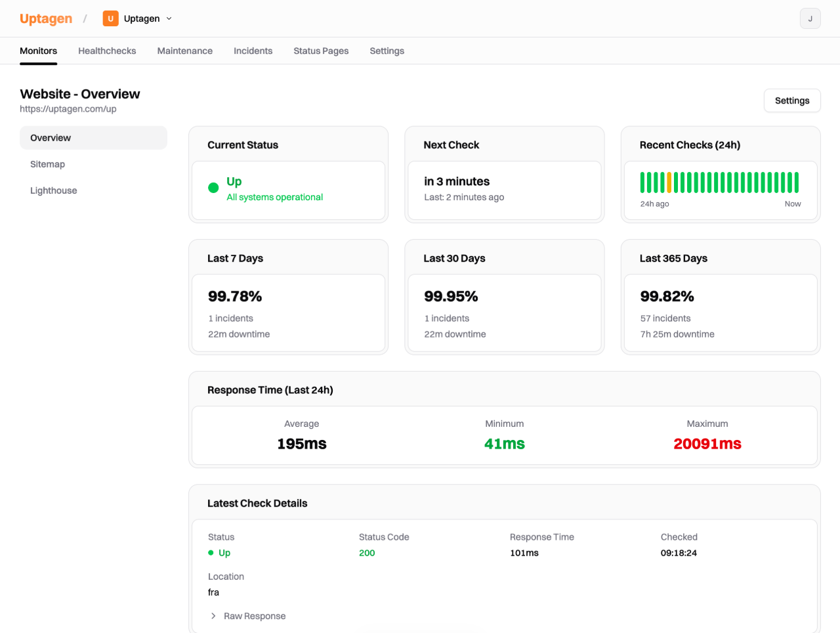Select Lighthouse in the sidebar
The height and width of the screenshot is (633, 840).
click(x=53, y=190)
